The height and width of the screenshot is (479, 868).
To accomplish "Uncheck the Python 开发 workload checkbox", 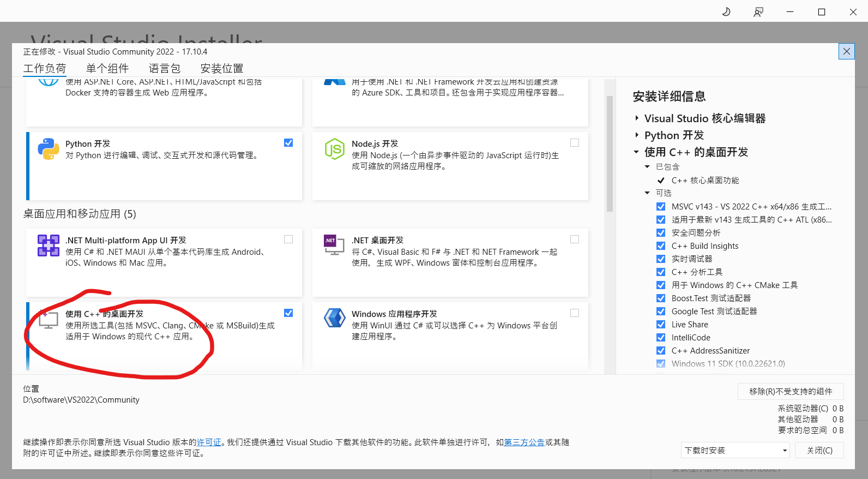I will tap(288, 143).
